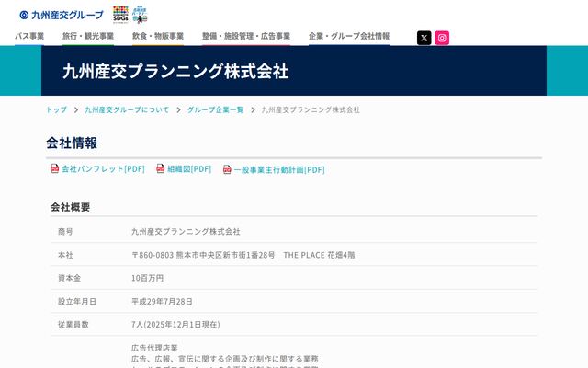The image size is (588, 368).
Task: Click 商号 value 九州産交プランニング株式会社
Action: [186, 232]
